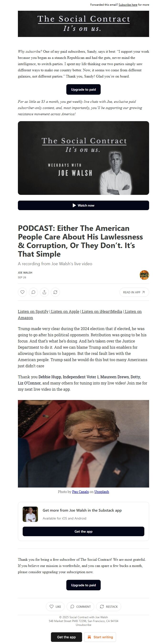Open comments via speech bubble icon

pyautogui.click(x=33, y=292)
